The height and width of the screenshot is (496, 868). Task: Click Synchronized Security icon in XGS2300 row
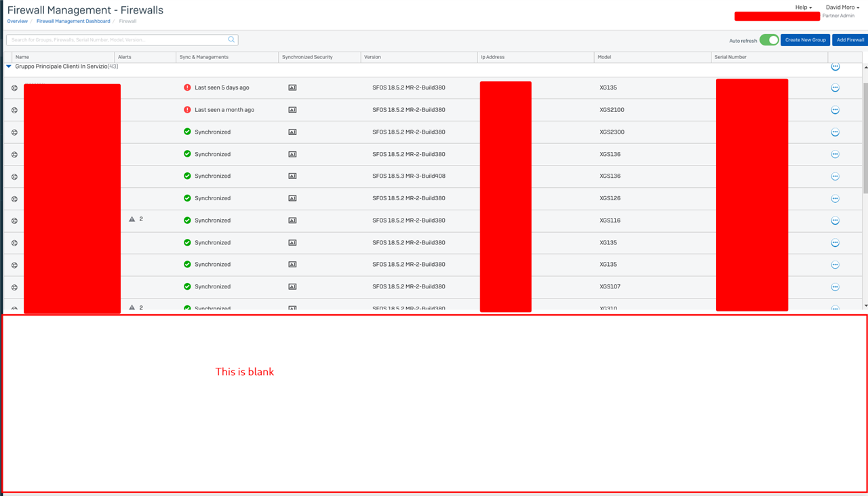[x=292, y=132]
